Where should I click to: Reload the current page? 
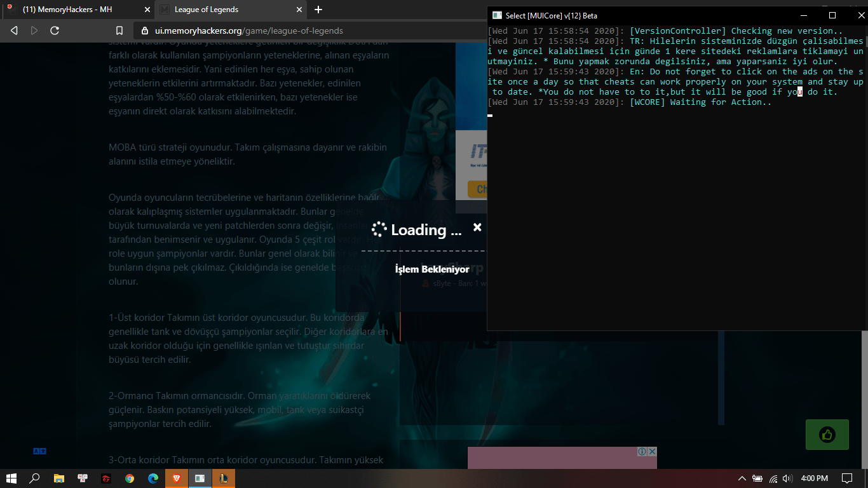click(x=55, y=30)
